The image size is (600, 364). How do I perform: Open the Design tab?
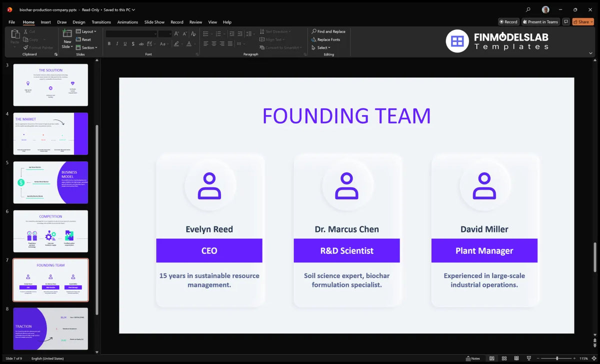point(78,22)
